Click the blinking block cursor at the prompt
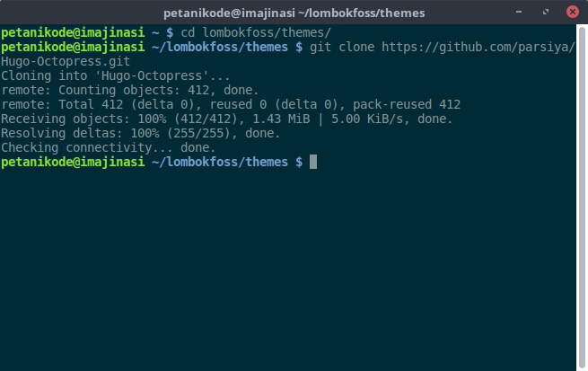The height and width of the screenshot is (371, 588). tap(313, 162)
